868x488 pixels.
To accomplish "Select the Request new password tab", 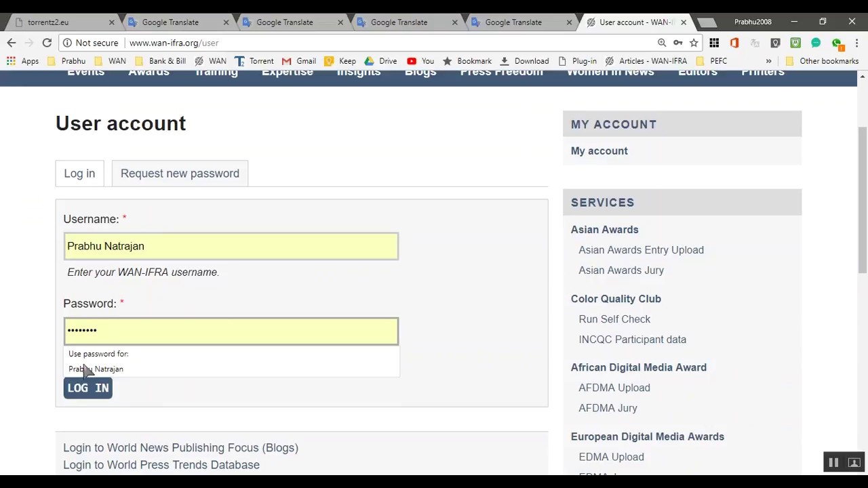I will (180, 174).
